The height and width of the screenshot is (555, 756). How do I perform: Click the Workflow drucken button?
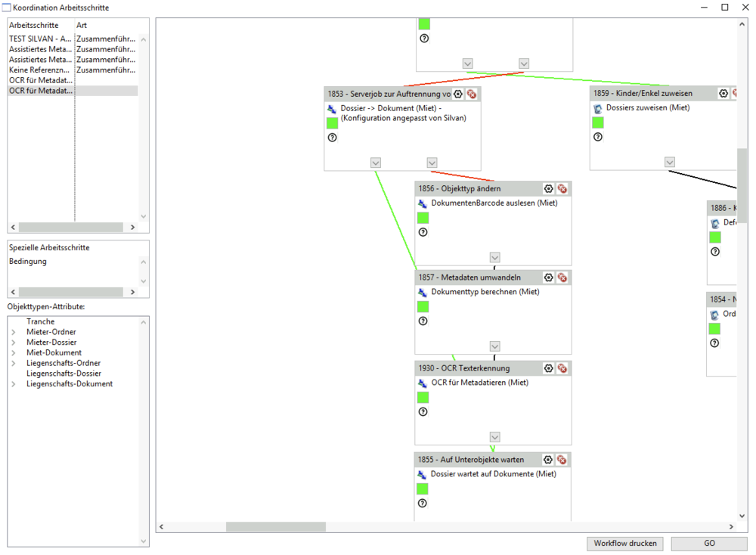click(624, 544)
